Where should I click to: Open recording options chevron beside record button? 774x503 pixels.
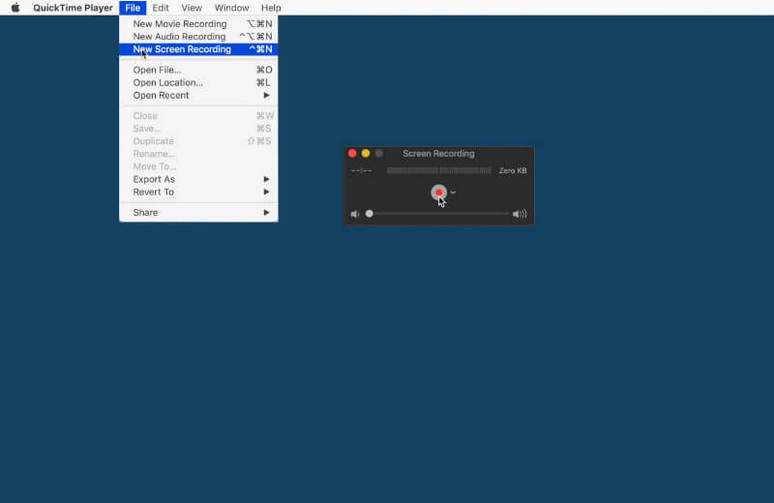coord(453,192)
